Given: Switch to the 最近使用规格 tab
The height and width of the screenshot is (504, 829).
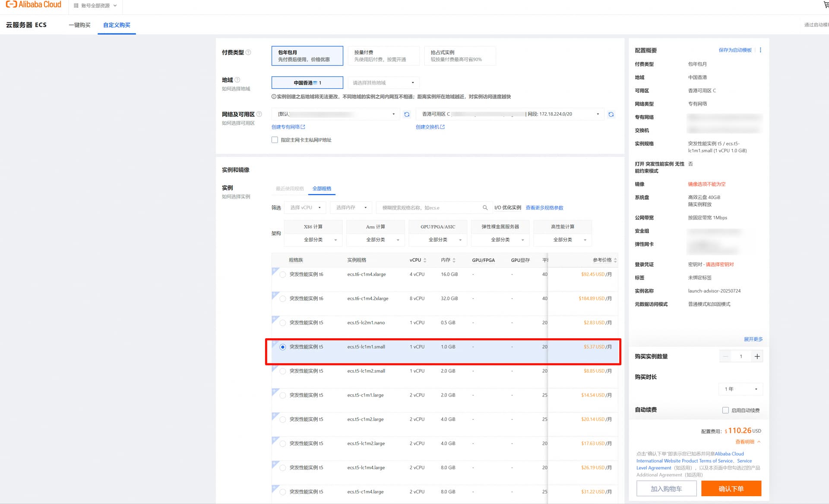Looking at the screenshot, I should (290, 189).
